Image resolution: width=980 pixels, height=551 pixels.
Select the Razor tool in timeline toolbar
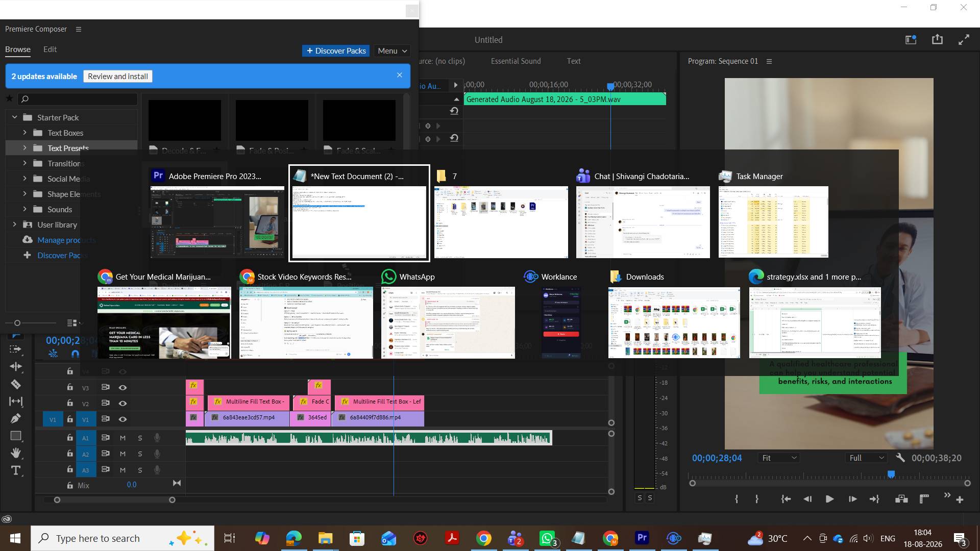click(x=15, y=385)
